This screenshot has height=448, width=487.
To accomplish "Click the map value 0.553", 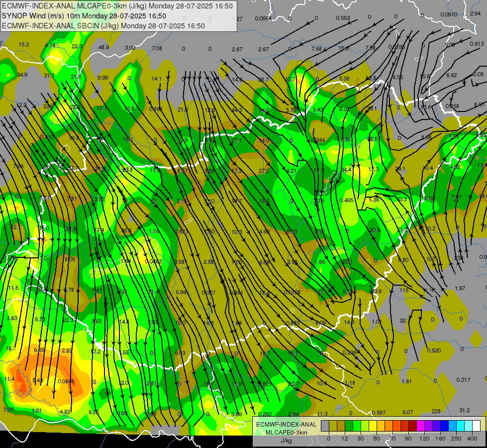I will point(343,18).
